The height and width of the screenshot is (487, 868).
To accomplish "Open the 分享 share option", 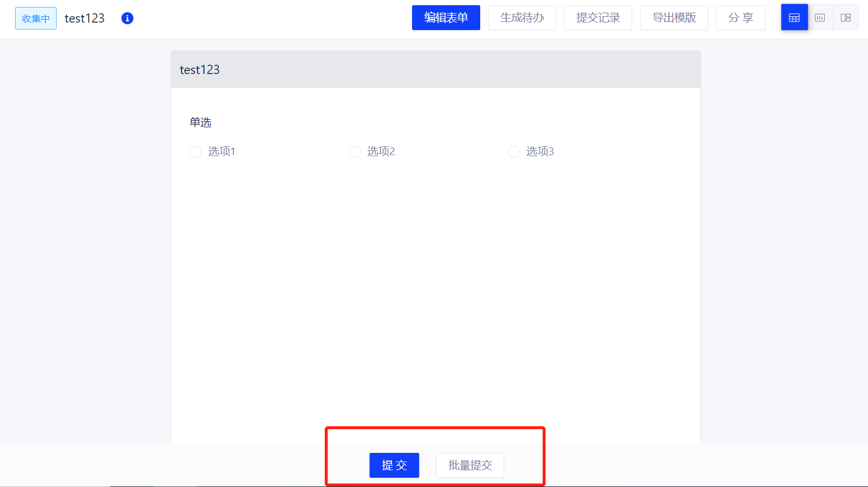I will (740, 18).
